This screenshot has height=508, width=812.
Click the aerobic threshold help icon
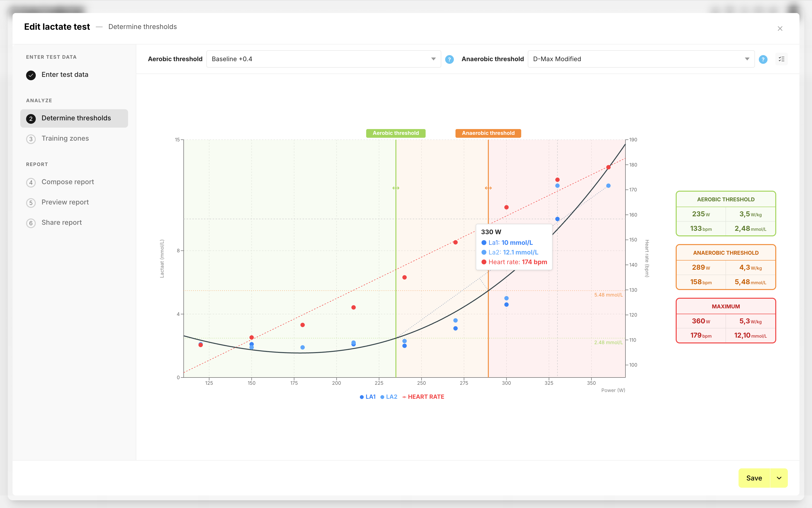coord(449,59)
